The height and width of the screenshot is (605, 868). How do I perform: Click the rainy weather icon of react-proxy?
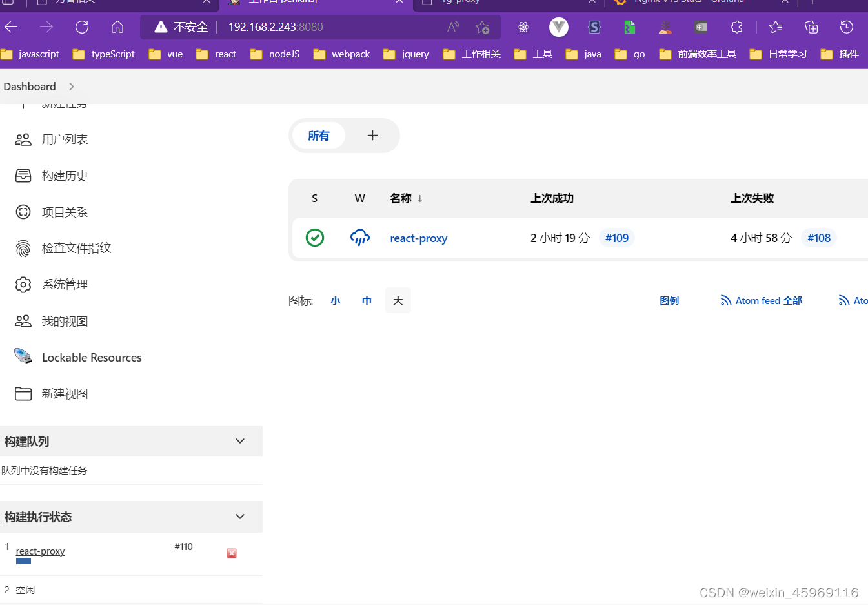tap(360, 238)
